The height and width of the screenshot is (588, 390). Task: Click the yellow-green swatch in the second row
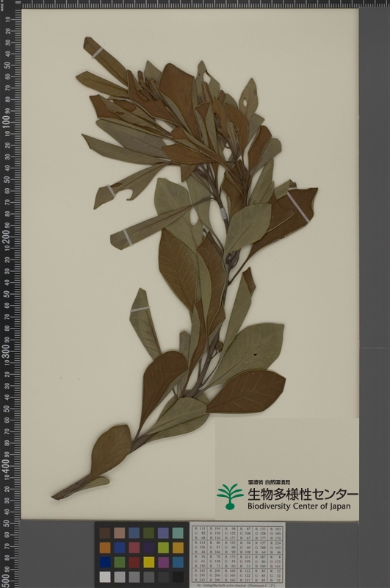(163, 548)
